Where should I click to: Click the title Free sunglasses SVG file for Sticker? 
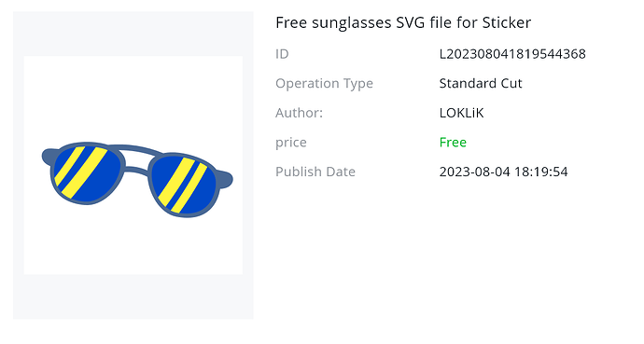pos(403,22)
